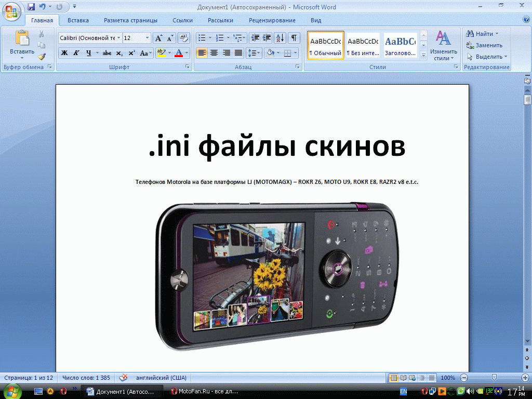Click the text highlight color button
This screenshot has height=399, width=532.
click(x=161, y=53)
